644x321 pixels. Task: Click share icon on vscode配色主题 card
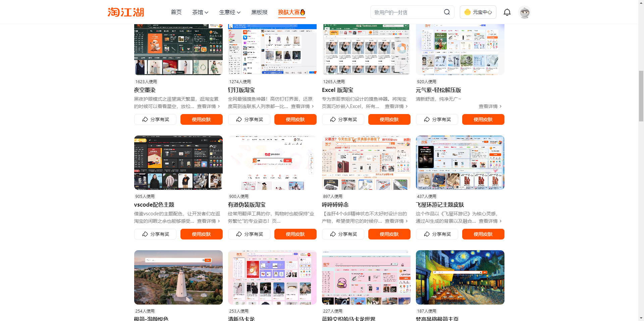[145, 234]
